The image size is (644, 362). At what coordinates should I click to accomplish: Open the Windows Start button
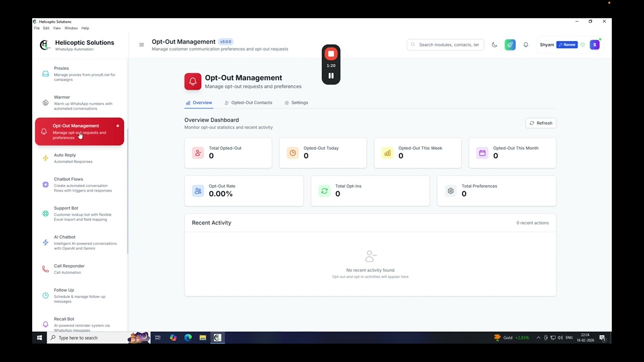pyautogui.click(x=39, y=338)
